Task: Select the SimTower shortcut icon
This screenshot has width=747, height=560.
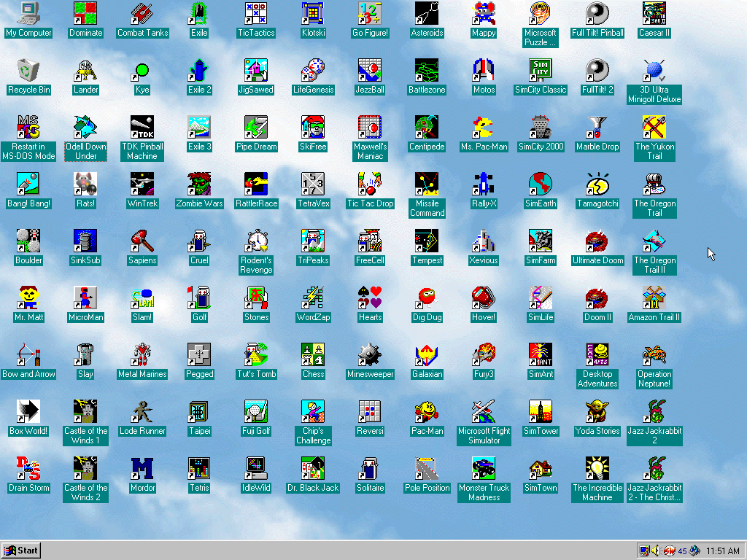Action: coord(541,411)
